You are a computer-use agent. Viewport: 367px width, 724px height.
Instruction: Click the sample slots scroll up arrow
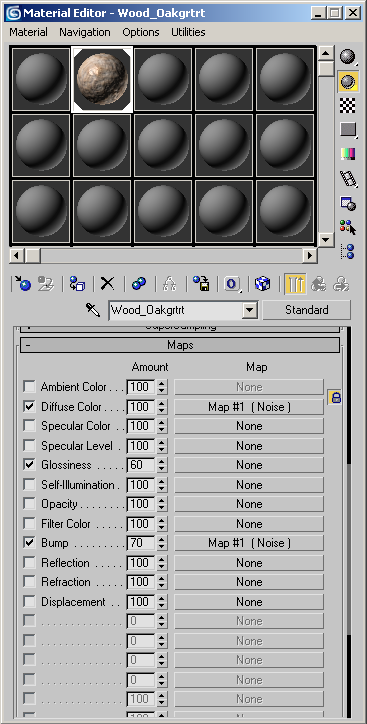[326, 53]
